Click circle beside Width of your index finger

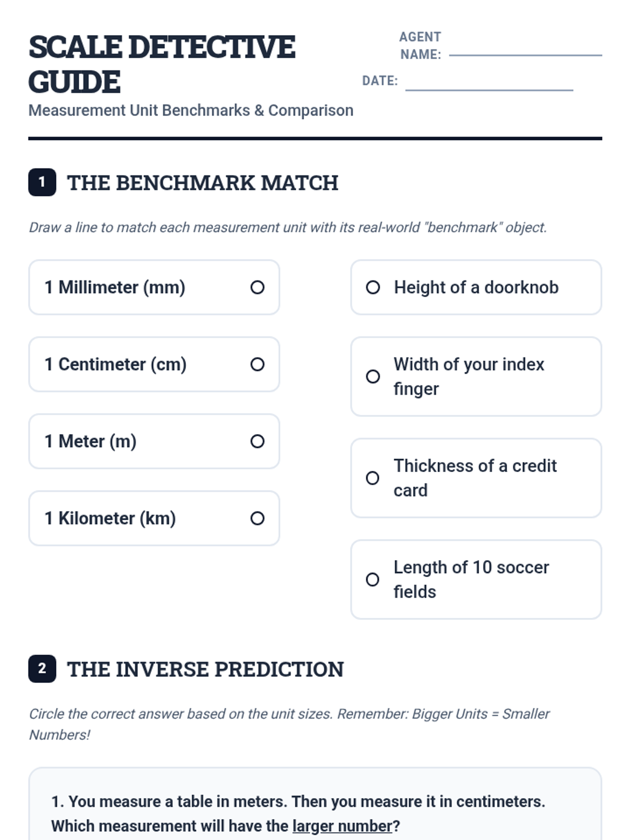pos(373,376)
